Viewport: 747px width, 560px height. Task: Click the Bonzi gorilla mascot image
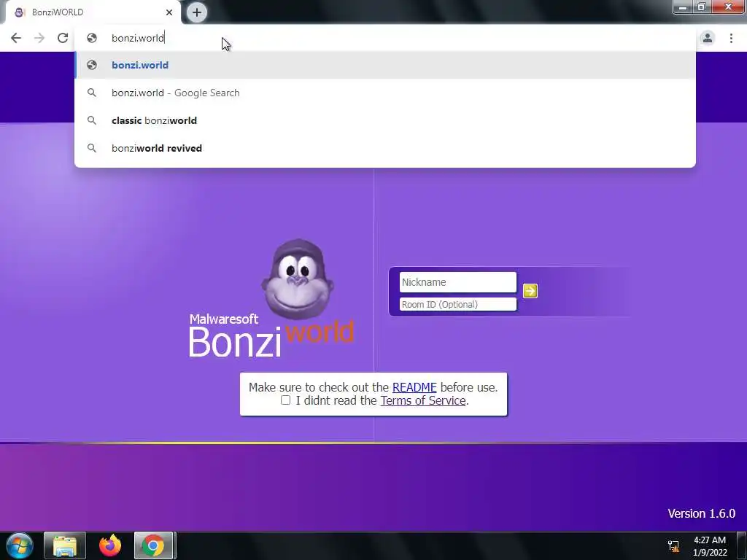[298, 279]
